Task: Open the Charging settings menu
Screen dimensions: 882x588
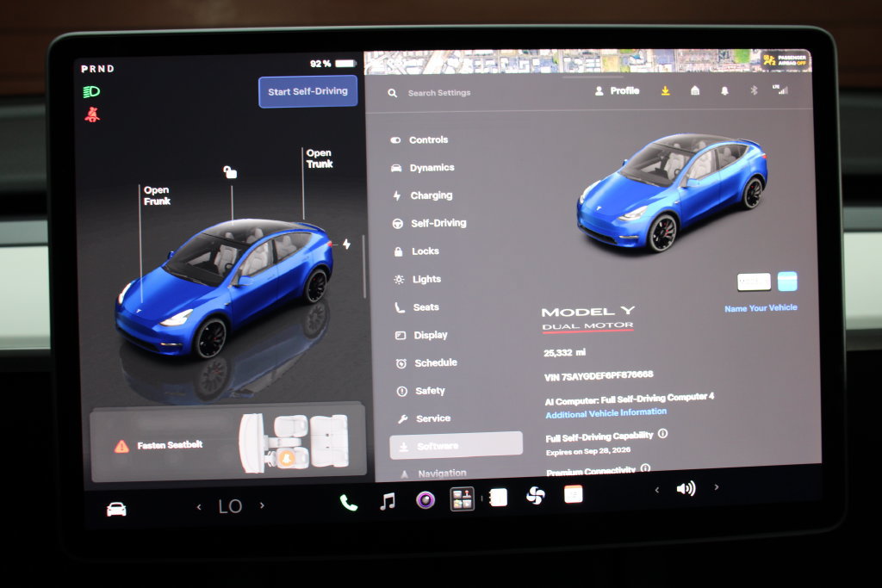Action: click(x=422, y=195)
